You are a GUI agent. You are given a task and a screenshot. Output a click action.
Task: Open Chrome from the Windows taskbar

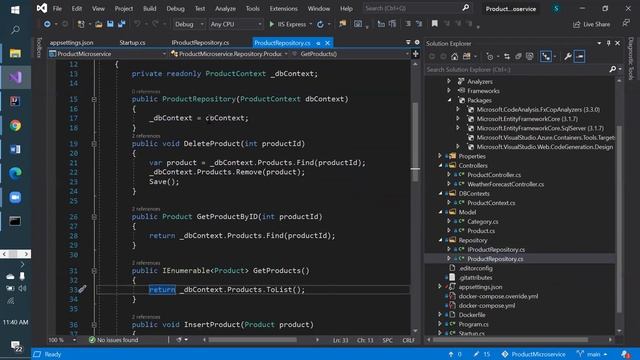click(15, 125)
